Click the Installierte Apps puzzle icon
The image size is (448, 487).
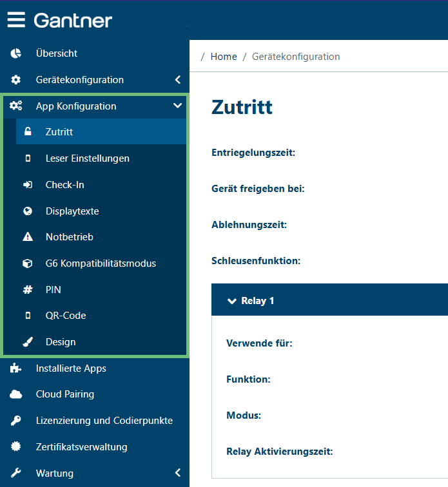tap(15, 368)
